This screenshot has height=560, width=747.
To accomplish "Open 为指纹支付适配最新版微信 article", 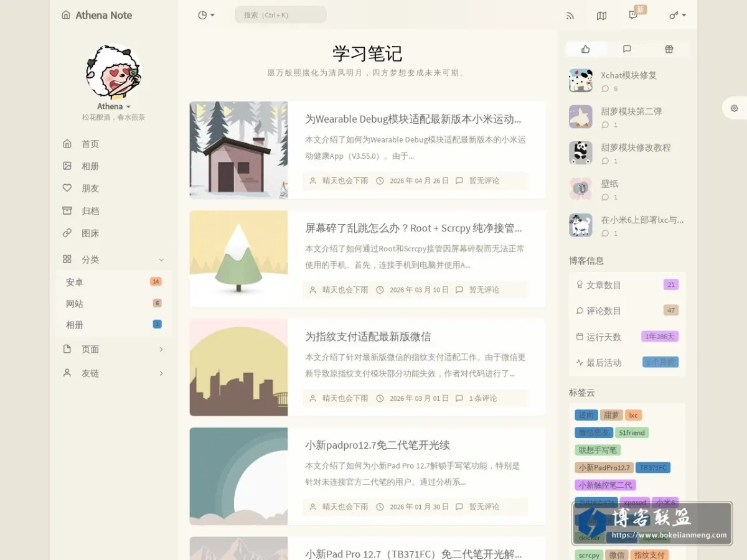I will [x=368, y=337].
